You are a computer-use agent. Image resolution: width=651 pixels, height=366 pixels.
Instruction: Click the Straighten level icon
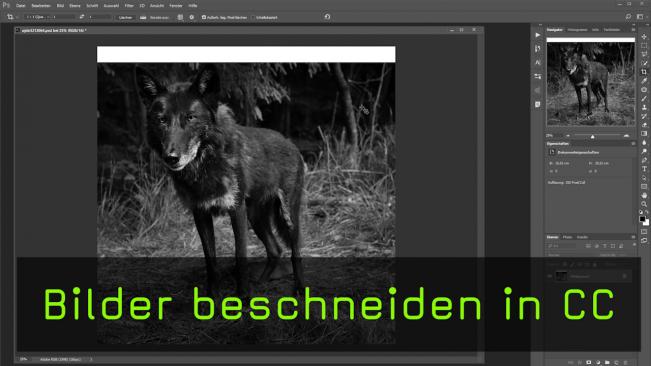tap(143, 17)
